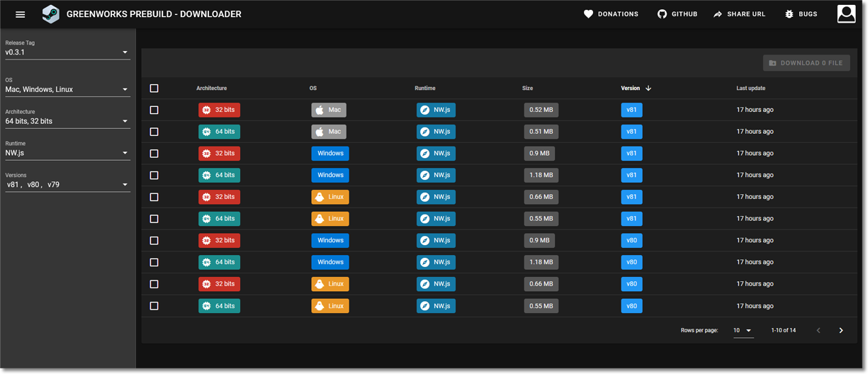Check the 32 bits Mac v81 row

tap(154, 110)
